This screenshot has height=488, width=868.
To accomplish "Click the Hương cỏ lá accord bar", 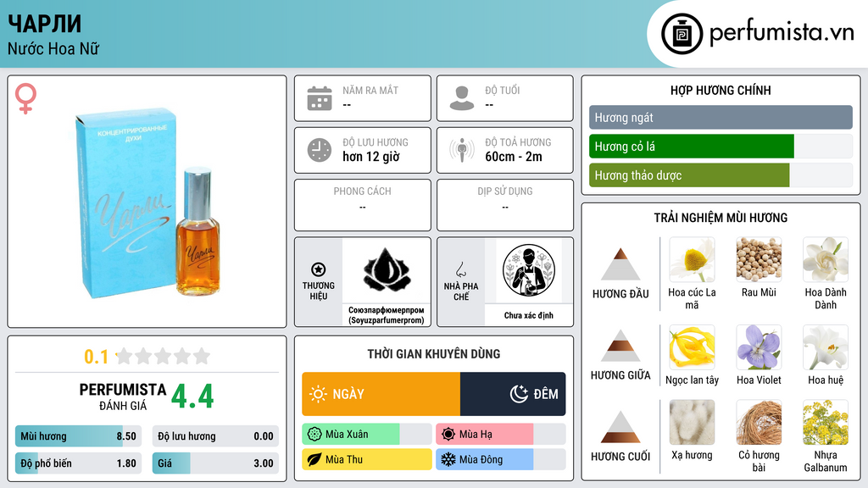I will 721,147.
